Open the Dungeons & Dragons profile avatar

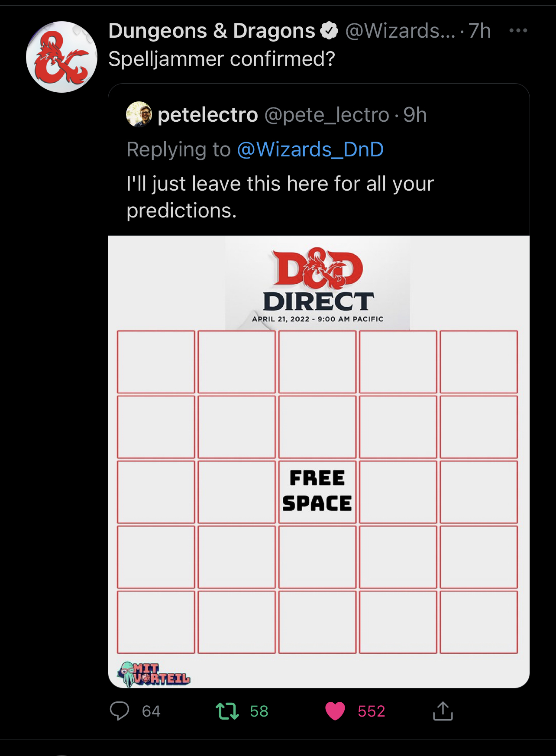[x=61, y=57]
